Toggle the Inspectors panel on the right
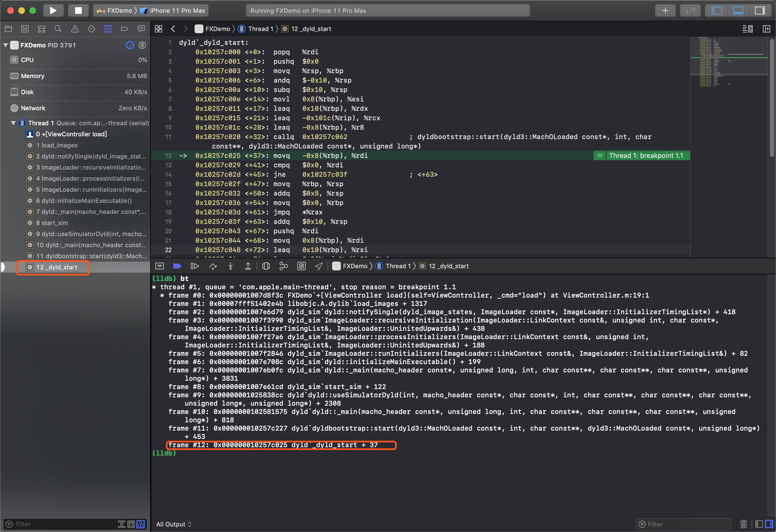 pyautogui.click(x=760, y=10)
